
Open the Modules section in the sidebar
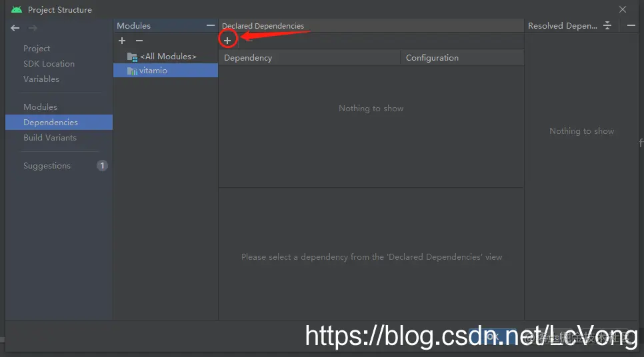pos(40,107)
